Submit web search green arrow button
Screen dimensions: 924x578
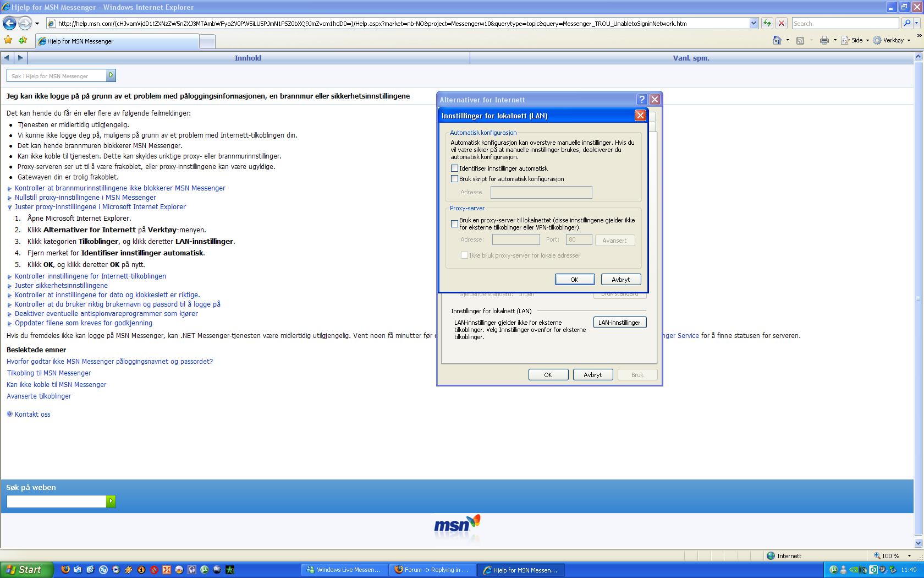pyautogui.click(x=111, y=501)
